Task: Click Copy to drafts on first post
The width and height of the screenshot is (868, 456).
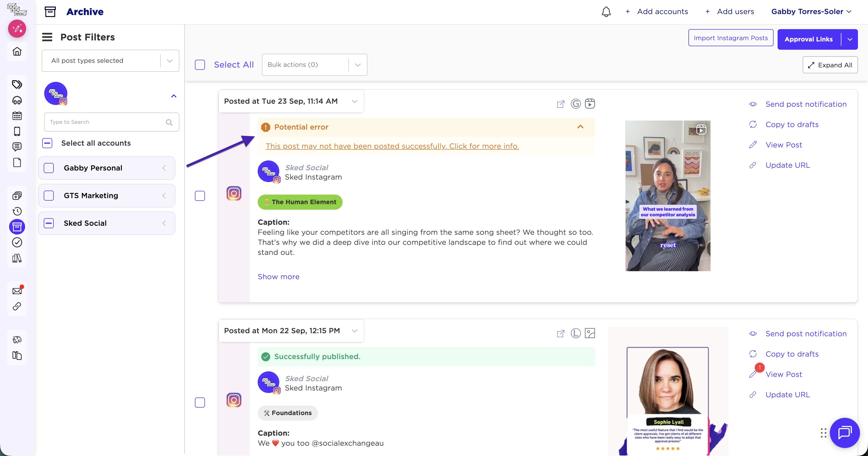Action: pos(791,125)
